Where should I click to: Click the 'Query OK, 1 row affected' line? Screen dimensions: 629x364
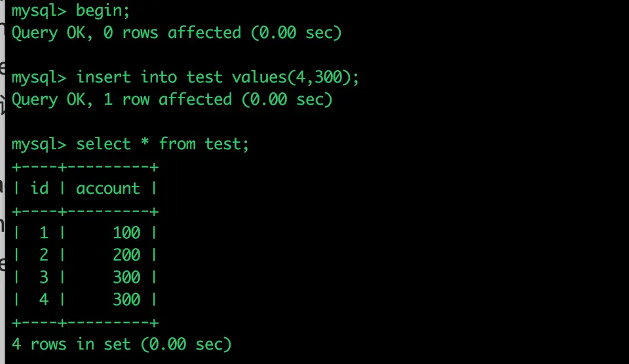click(172, 100)
